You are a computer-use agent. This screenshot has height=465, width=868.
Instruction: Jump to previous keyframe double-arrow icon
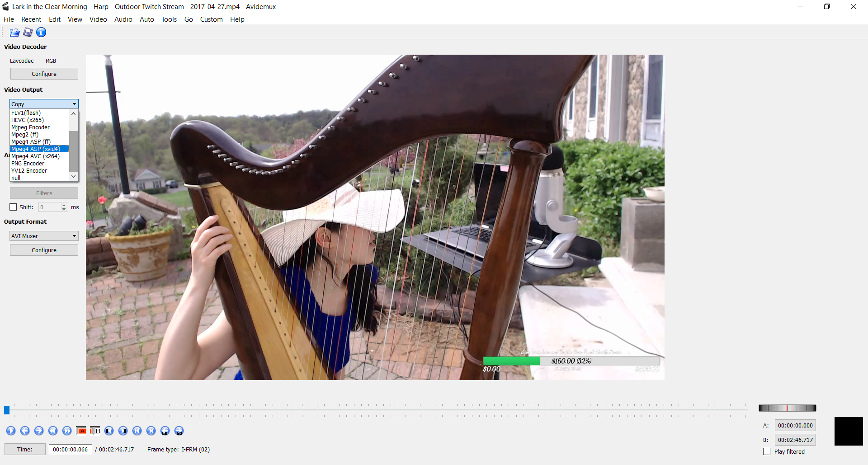click(x=53, y=431)
